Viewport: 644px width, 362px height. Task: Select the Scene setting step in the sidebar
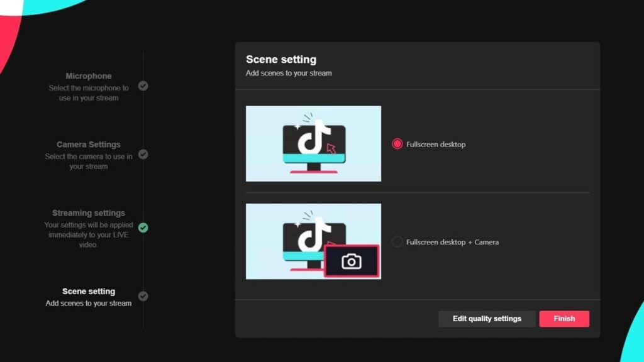tap(89, 292)
